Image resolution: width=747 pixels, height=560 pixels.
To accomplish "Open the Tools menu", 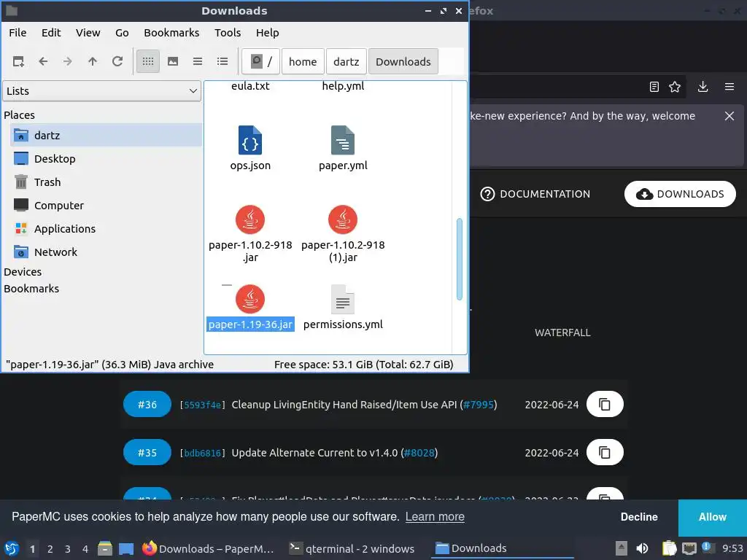I will (228, 33).
